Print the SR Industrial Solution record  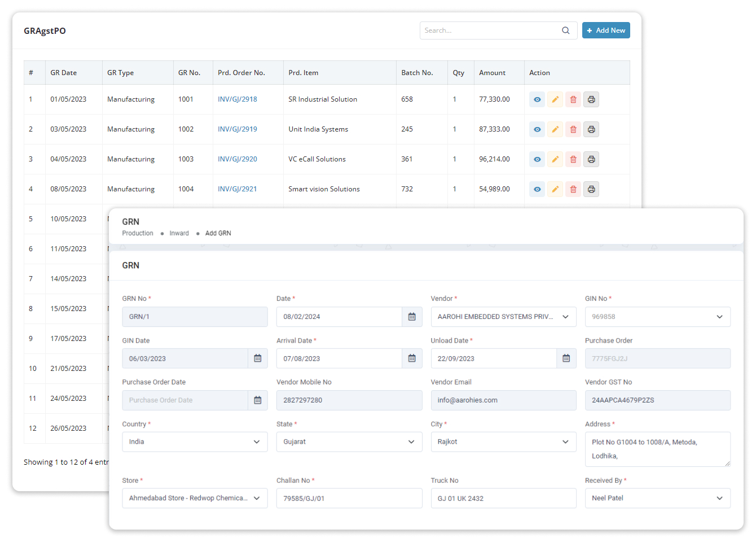pyautogui.click(x=591, y=99)
